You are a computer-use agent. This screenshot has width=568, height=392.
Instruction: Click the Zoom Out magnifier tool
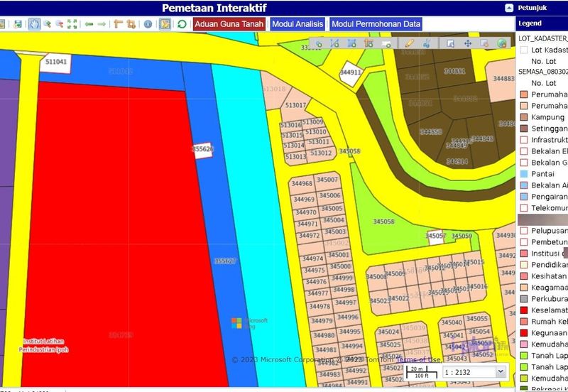pos(59,24)
